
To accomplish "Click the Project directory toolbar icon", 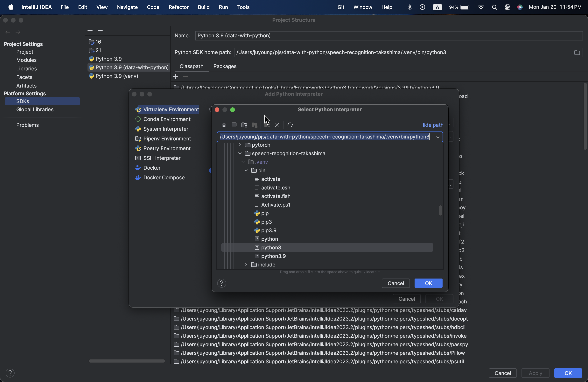I will [x=244, y=125].
